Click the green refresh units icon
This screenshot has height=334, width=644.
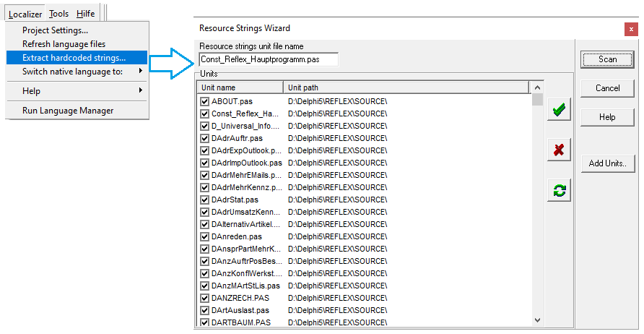coord(559,190)
